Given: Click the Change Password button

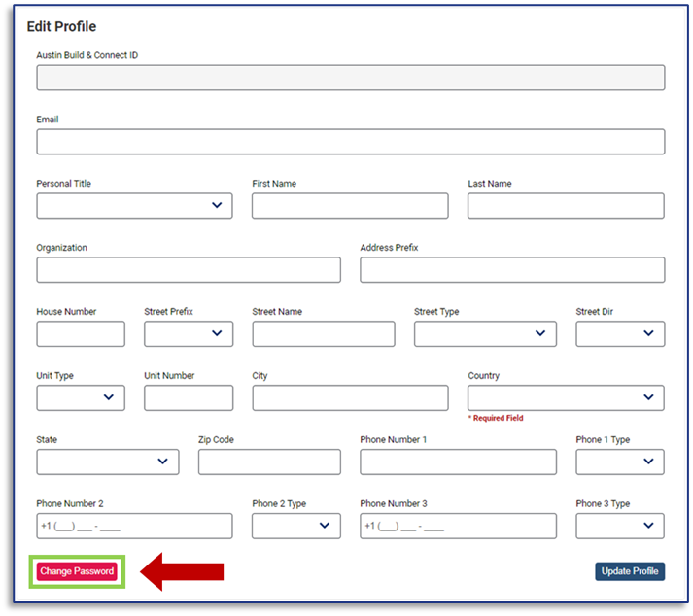Looking at the screenshot, I should [x=77, y=571].
